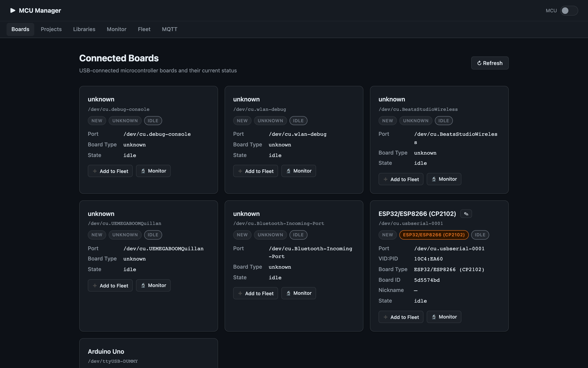
Task: Open Monitor for Bluetooth-Incoming-Port board
Action: (299, 293)
